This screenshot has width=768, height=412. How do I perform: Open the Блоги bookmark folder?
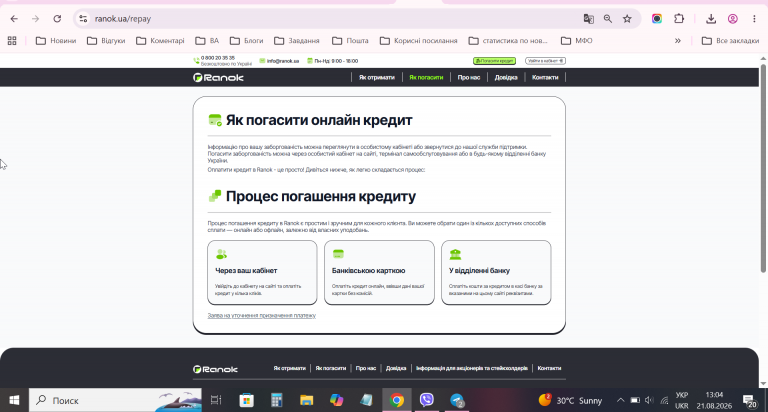(x=246, y=41)
